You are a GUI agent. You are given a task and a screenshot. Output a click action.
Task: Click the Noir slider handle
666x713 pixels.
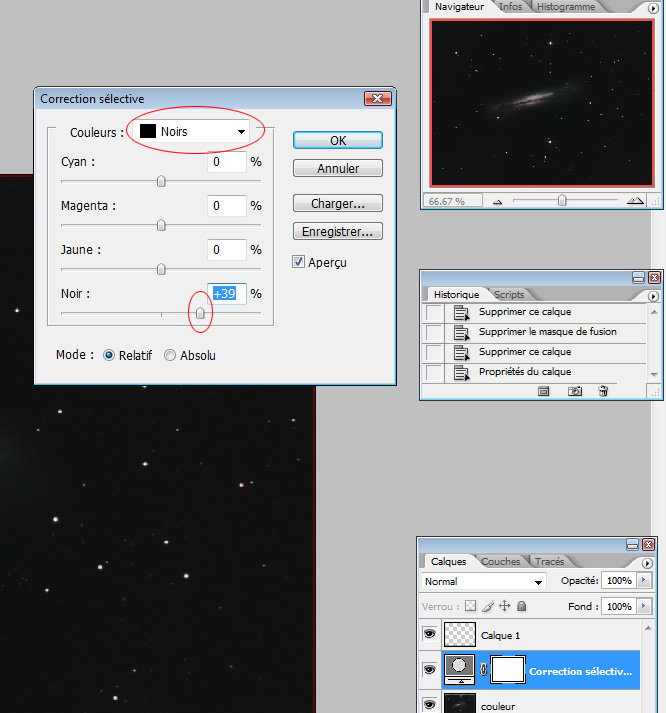pos(200,313)
